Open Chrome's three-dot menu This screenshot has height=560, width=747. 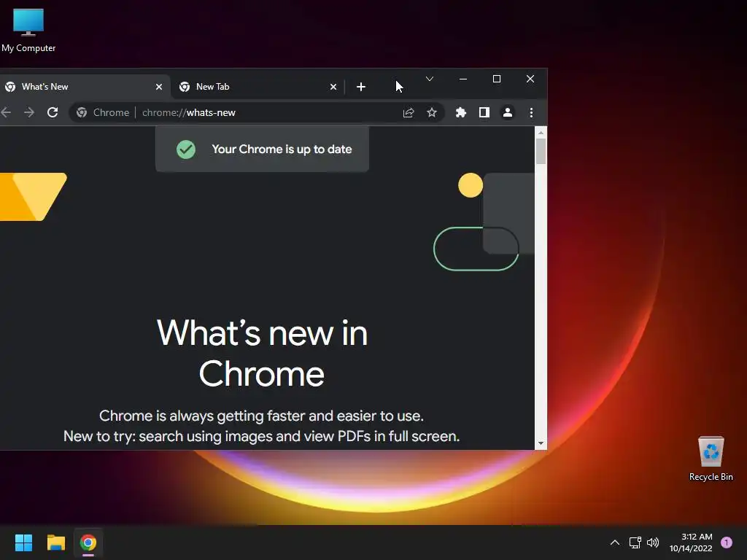(531, 113)
